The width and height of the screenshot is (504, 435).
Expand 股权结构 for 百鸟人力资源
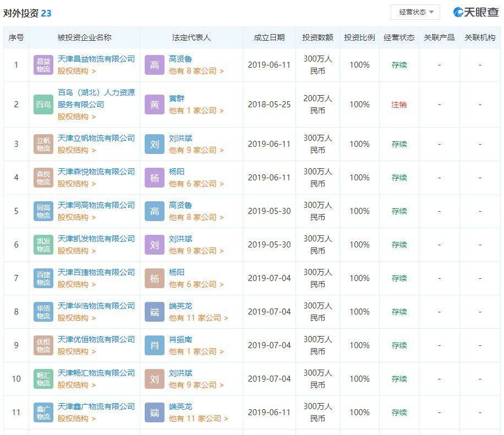coord(76,117)
